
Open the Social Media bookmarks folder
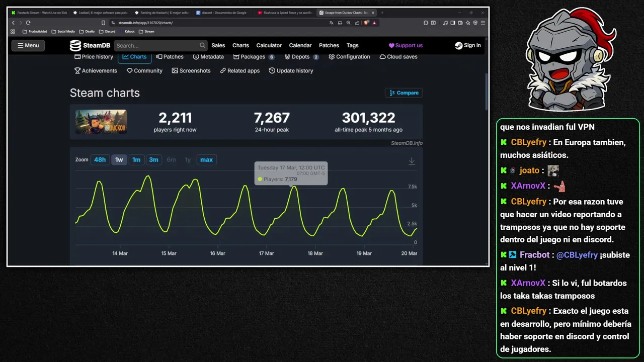[x=63, y=31]
